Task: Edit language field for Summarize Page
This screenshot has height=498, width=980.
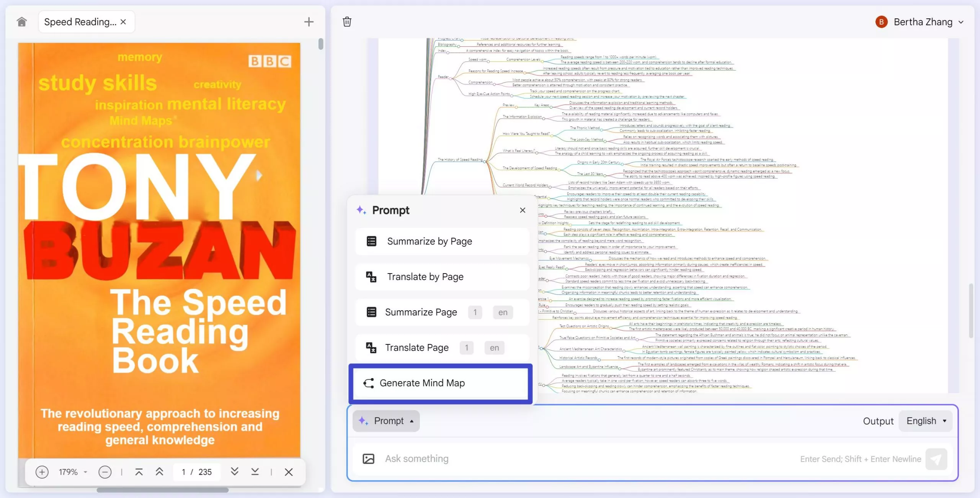Action: 503,312
